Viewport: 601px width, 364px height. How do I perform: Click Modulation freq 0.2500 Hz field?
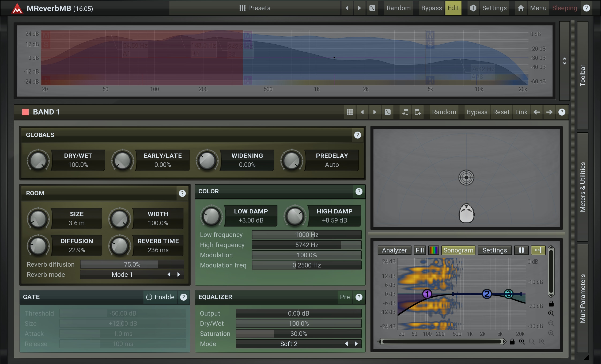click(307, 265)
